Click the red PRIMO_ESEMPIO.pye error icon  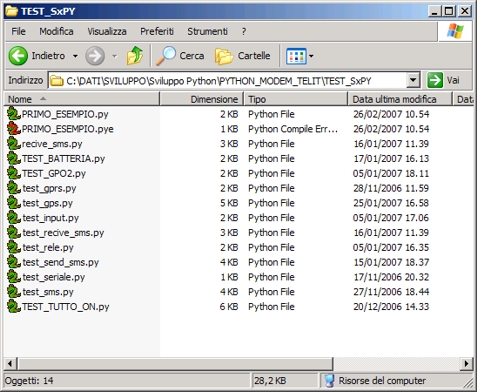pyautogui.click(x=14, y=129)
